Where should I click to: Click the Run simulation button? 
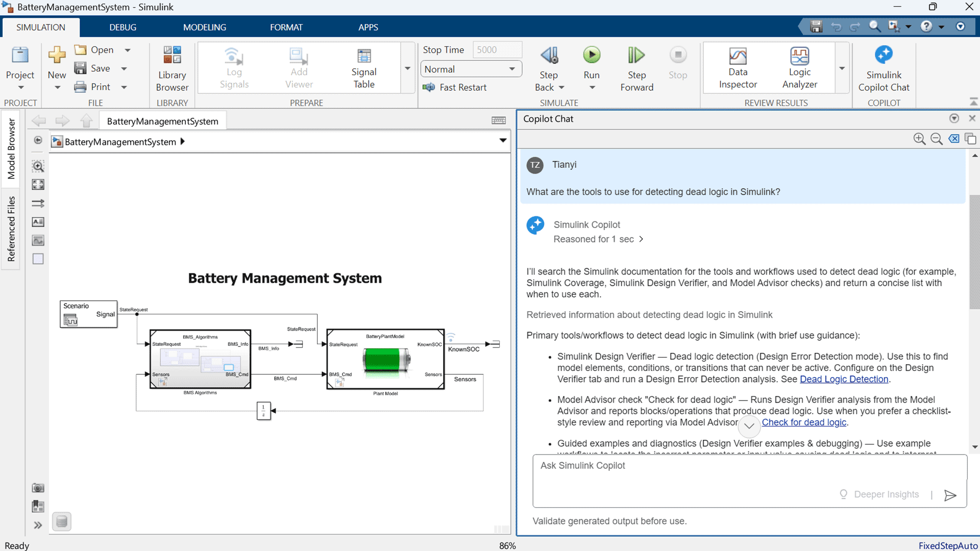coord(592,55)
